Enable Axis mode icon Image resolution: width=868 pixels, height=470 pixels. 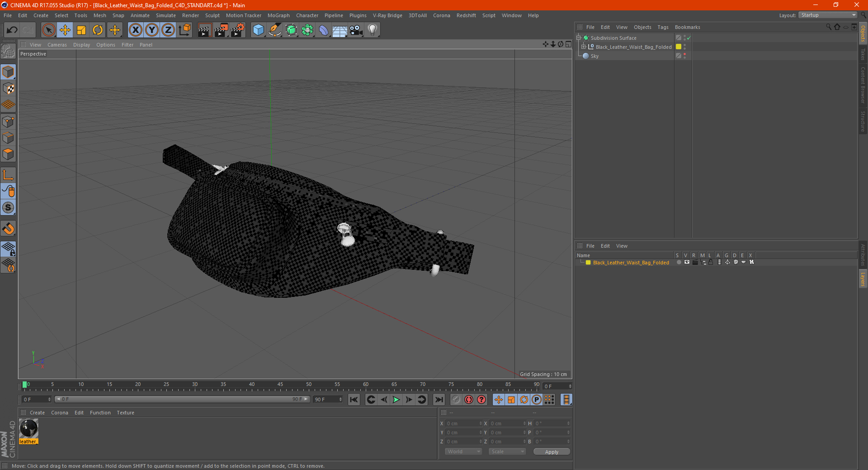[x=8, y=175]
